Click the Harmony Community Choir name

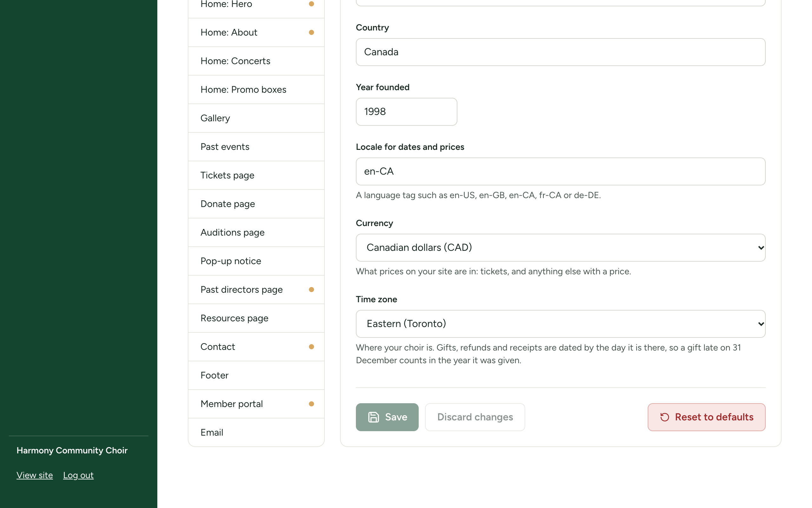click(72, 450)
